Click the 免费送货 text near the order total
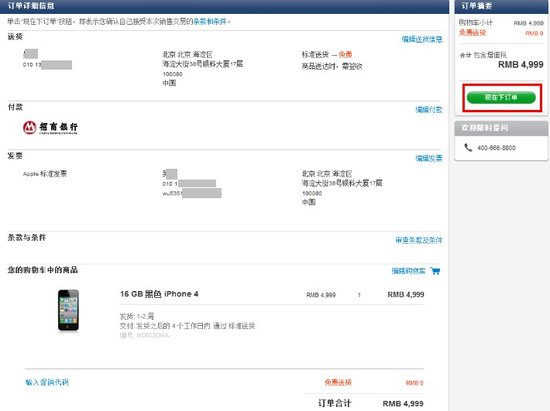Viewport: 550px width, 411px height. pos(338,382)
